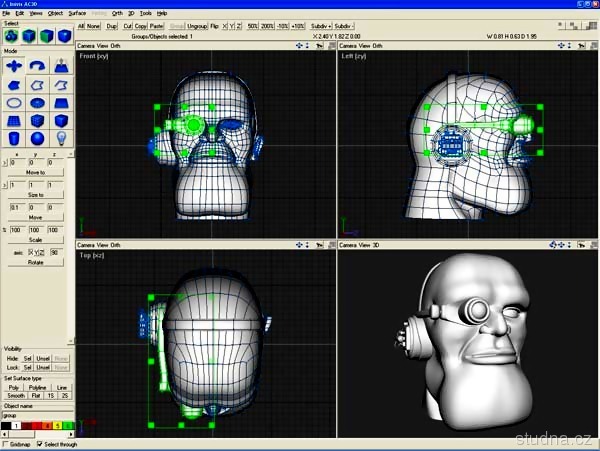Open the Tools menu
The width and height of the screenshot is (600, 451).
click(145, 13)
